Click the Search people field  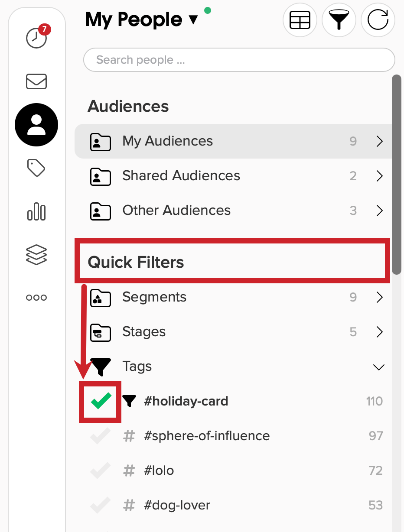click(239, 60)
